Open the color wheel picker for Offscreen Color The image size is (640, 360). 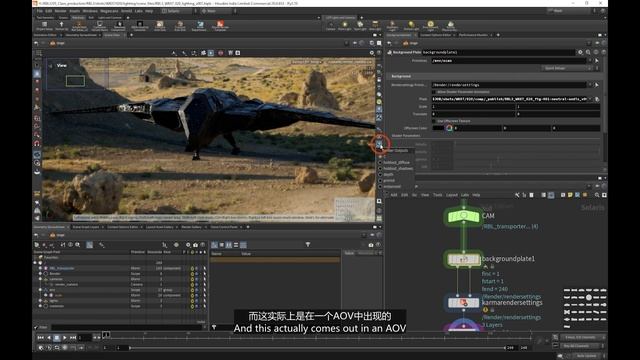449,128
